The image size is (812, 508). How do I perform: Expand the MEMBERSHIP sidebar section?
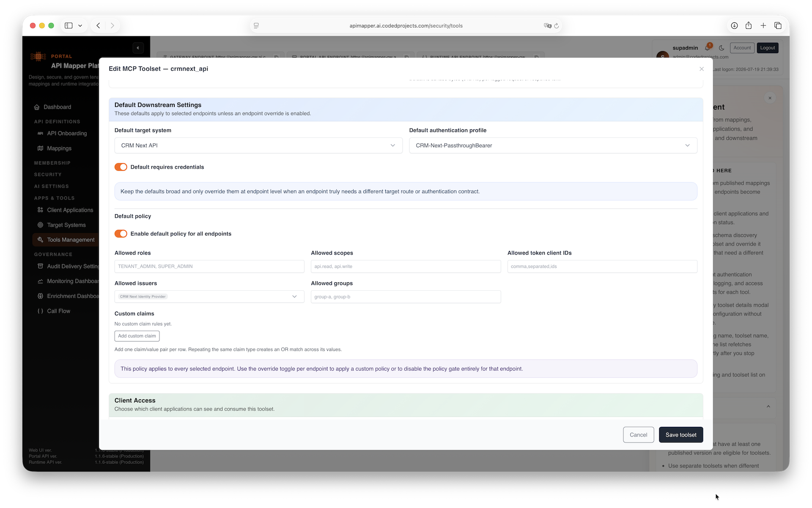(52, 163)
